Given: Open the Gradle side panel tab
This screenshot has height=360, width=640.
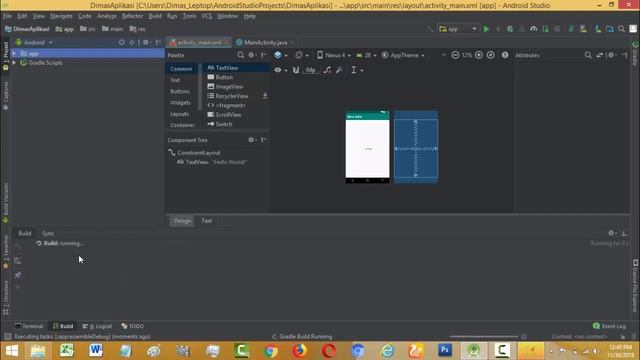Looking at the screenshot, I should click(635, 53).
